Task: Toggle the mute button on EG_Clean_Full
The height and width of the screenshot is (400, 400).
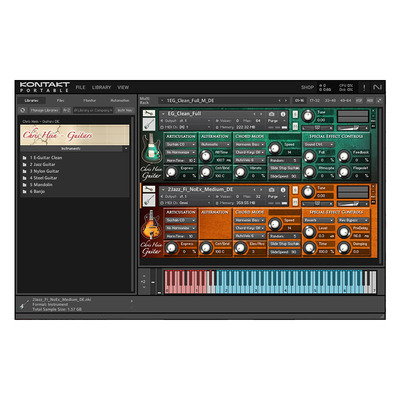Action: (x=295, y=126)
